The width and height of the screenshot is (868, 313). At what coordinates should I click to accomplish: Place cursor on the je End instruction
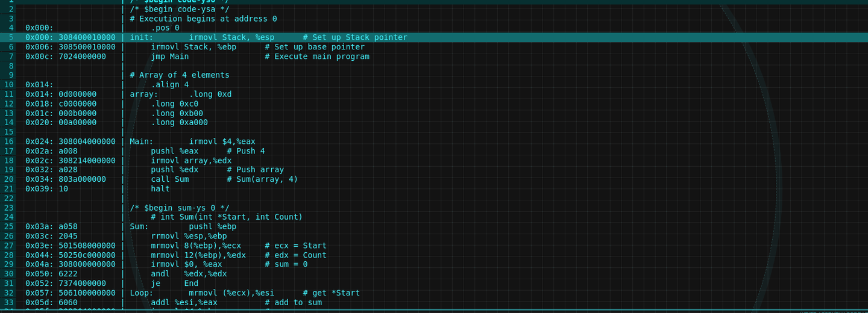pos(174,284)
